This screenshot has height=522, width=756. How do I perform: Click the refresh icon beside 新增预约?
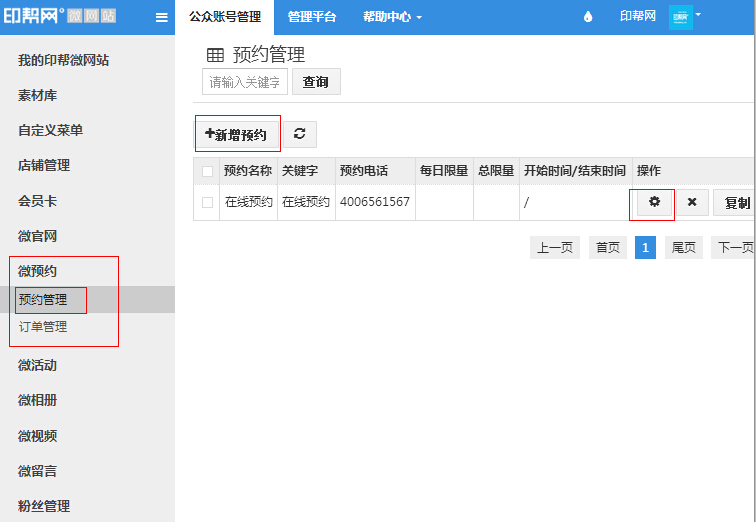pyautogui.click(x=298, y=134)
